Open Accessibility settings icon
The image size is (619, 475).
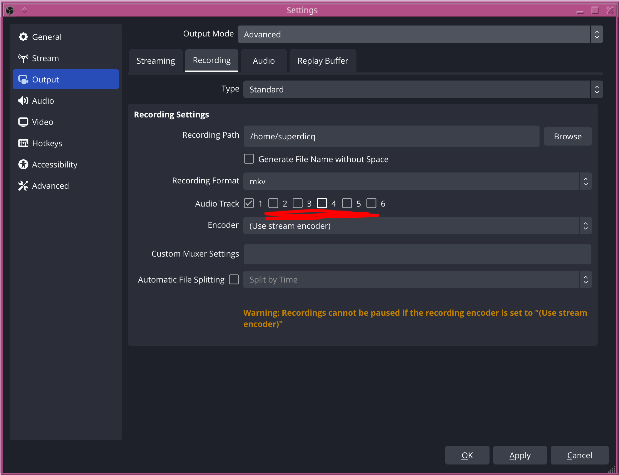[x=23, y=165]
